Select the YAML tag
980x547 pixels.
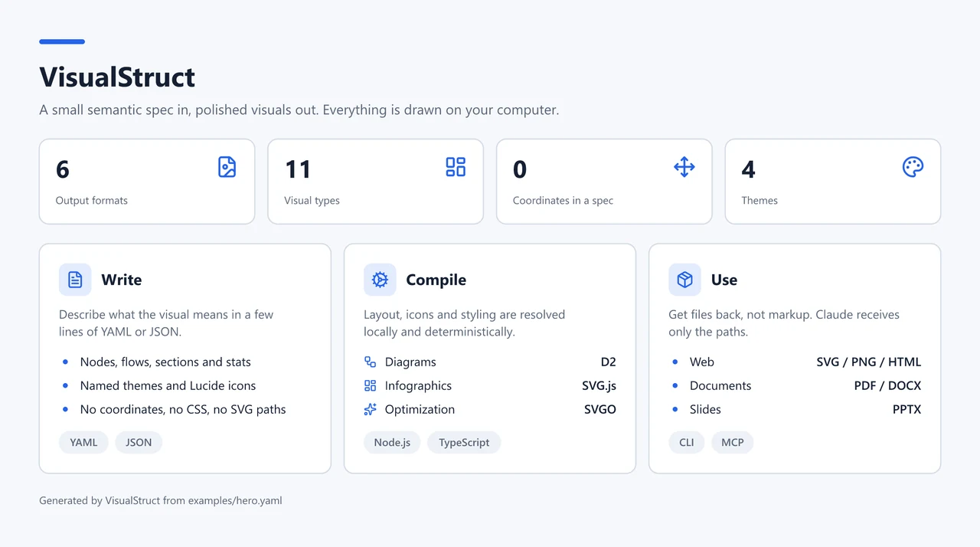click(x=83, y=442)
